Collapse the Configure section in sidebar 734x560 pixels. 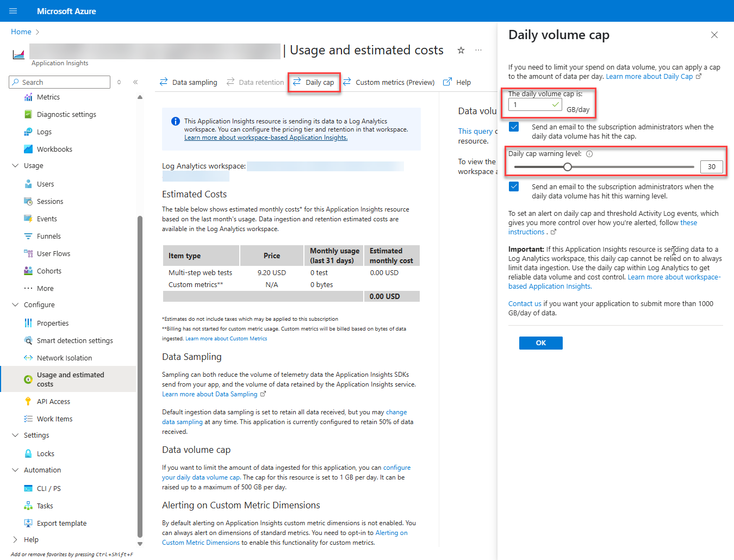(15, 305)
